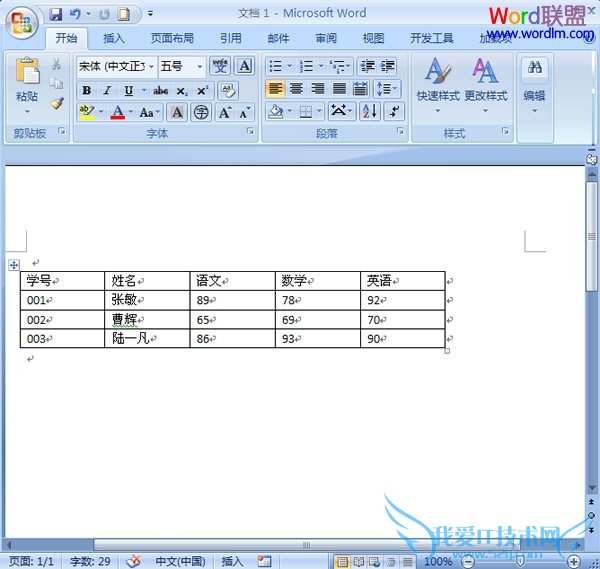Click the Office button orb
The image size is (600, 569).
point(22,22)
